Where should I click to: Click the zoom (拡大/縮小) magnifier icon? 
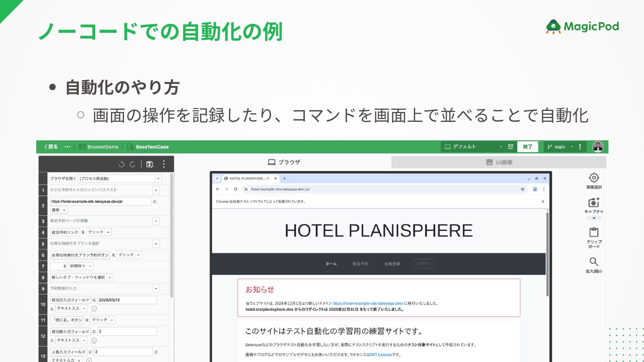pos(594,261)
